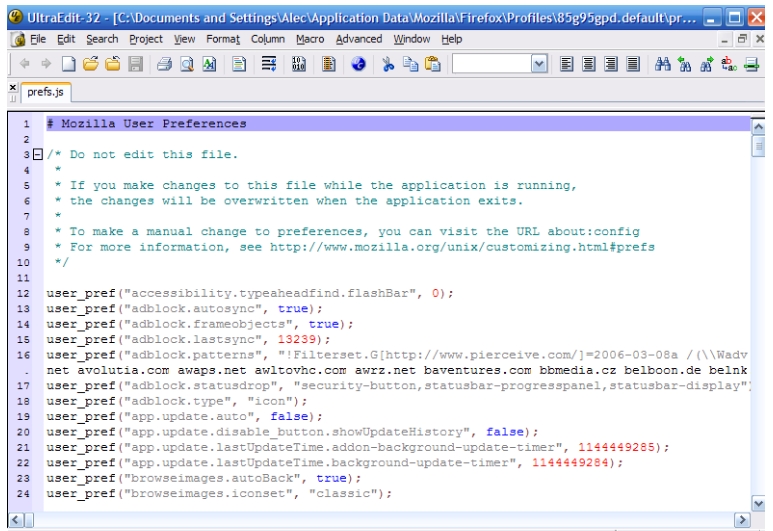Screen dimensions: 773x531
Task: Collapse the comment block on line 3
Action: (37, 154)
